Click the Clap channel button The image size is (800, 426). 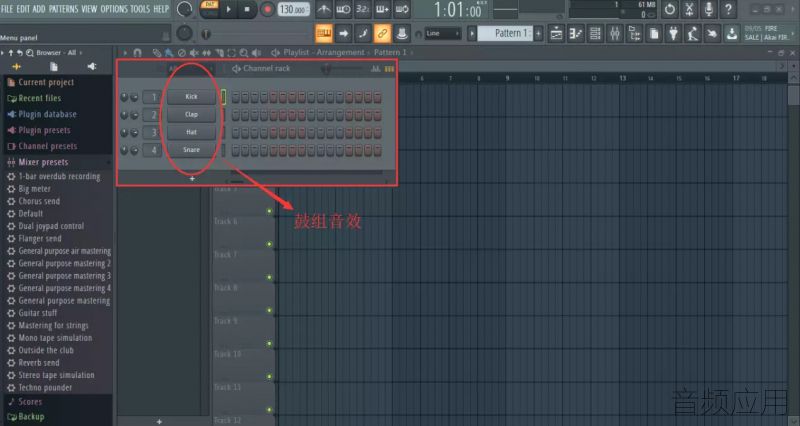point(191,114)
